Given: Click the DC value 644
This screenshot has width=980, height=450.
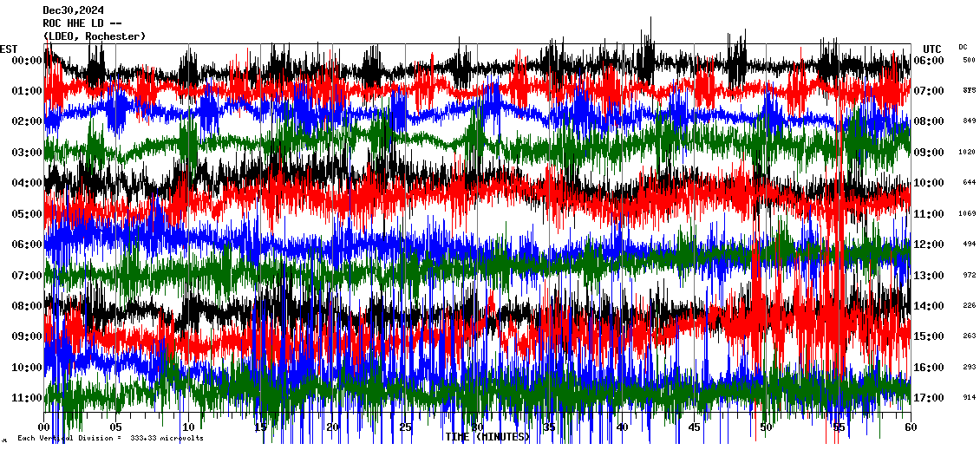Looking at the screenshot, I should coord(969,183).
